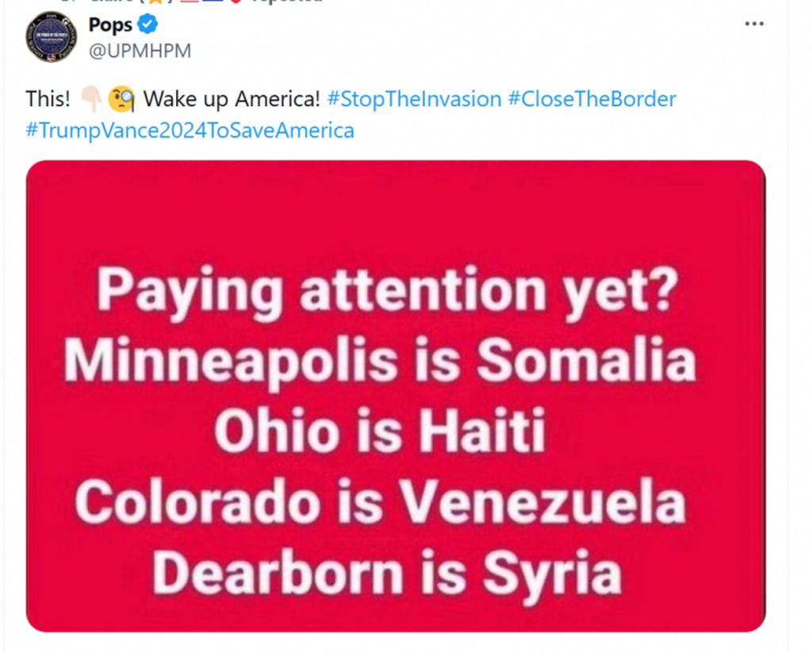The height and width of the screenshot is (653, 812).
Task: Click the pointing-down hand emoji
Action: 88,99
